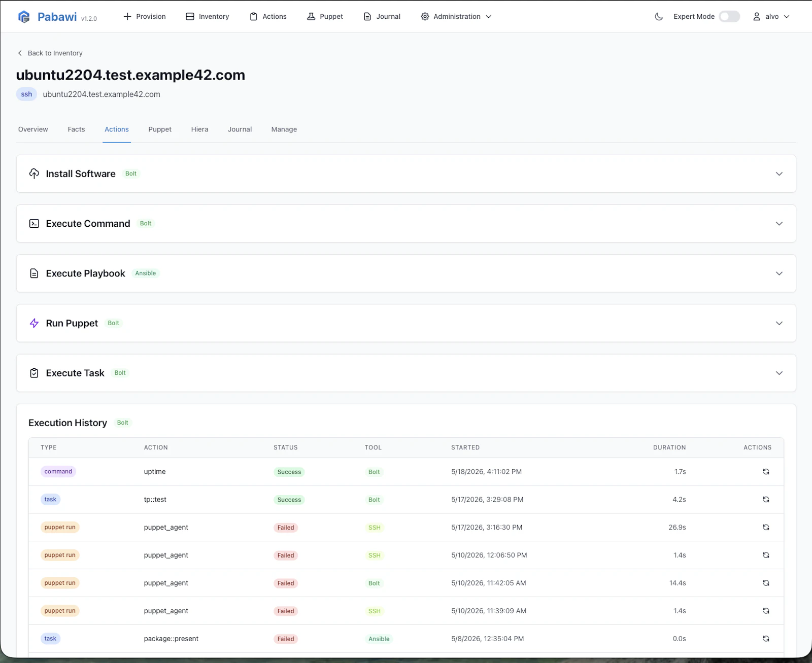This screenshot has width=812, height=663.
Task: Click the 26.9s duration value
Action: pos(677,528)
